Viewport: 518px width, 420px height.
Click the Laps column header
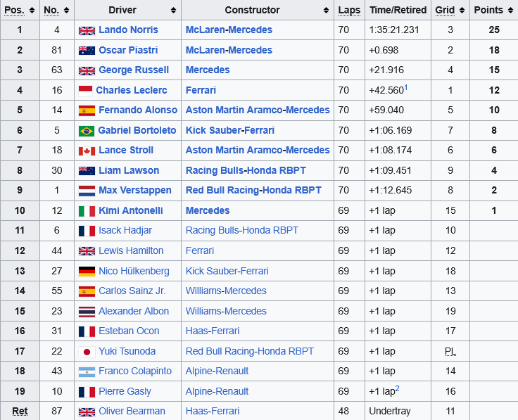(x=349, y=11)
